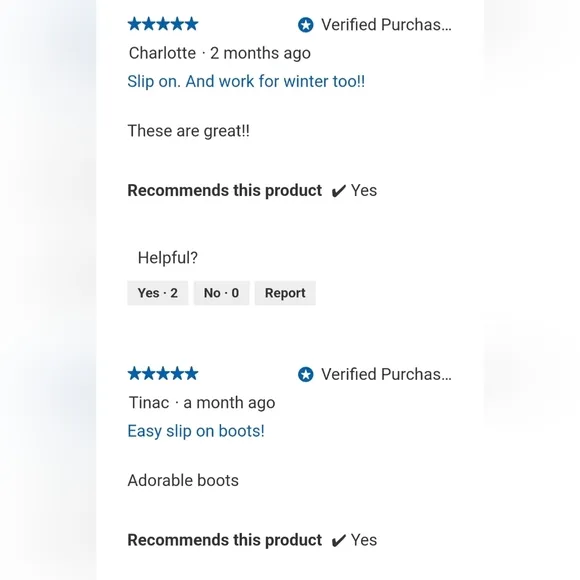The width and height of the screenshot is (580, 580).
Task: Click the Verified Purchaser label on Tinac's review
Action: coord(386,374)
